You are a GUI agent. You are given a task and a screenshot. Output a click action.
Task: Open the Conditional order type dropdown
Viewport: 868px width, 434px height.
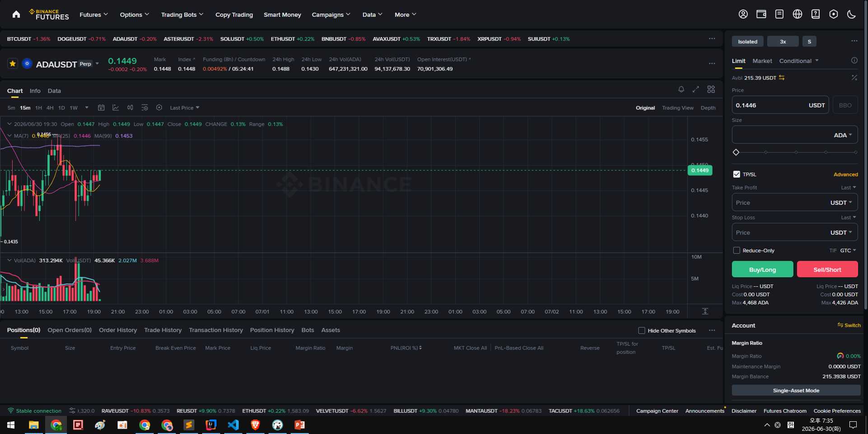[799, 61]
